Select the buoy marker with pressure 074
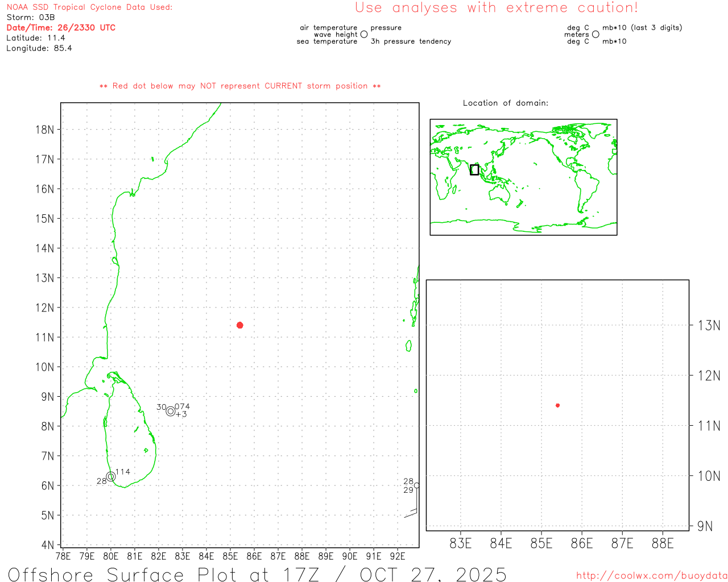 [x=171, y=411]
